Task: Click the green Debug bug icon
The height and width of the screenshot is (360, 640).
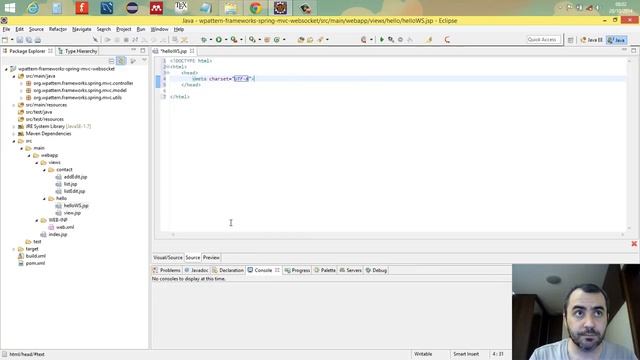Action: tap(204, 40)
